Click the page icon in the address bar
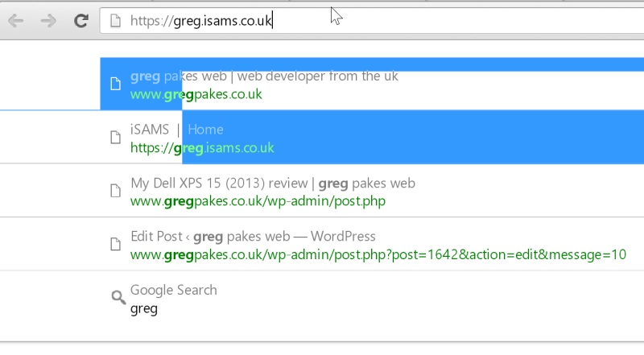644x355 pixels. coord(115,21)
